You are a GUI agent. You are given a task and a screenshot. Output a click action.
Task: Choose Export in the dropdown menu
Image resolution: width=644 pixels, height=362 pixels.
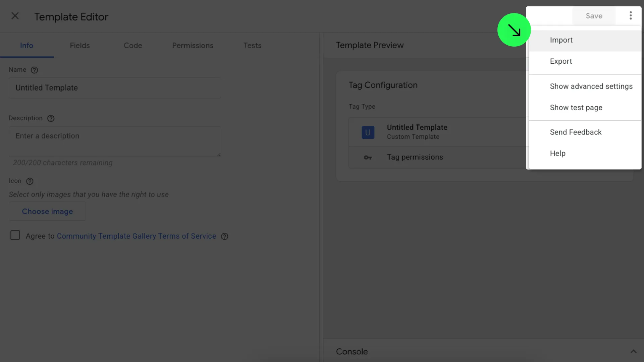coord(561,61)
